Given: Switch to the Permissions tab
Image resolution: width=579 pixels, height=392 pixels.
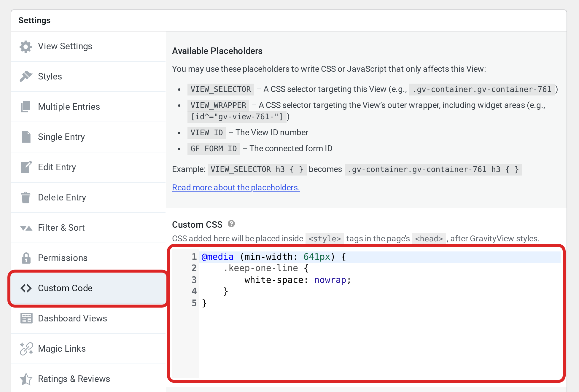Looking at the screenshot, I should (x=88, y=258).
